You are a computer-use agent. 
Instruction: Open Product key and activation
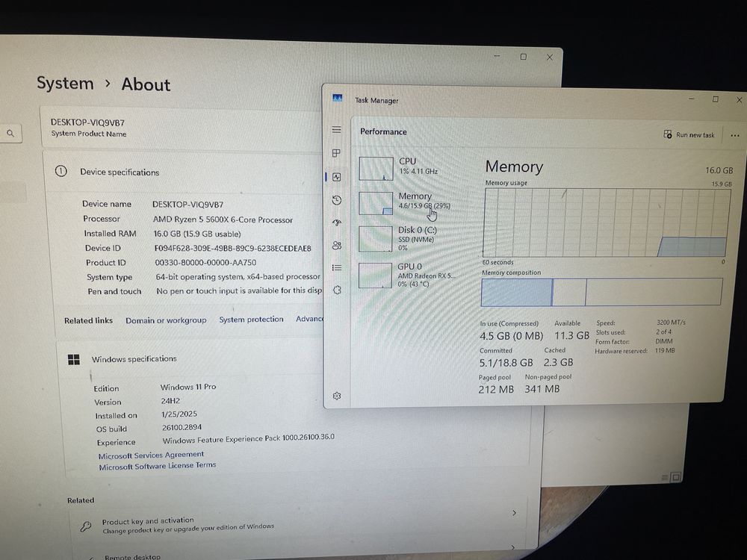coord(298,524)
